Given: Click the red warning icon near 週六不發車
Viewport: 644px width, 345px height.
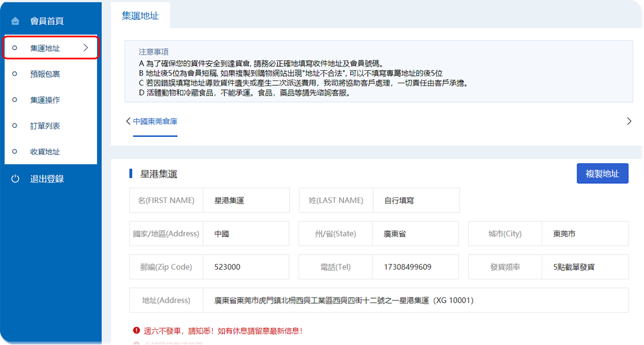Looking at the screenshot, I should click(136, 331).
